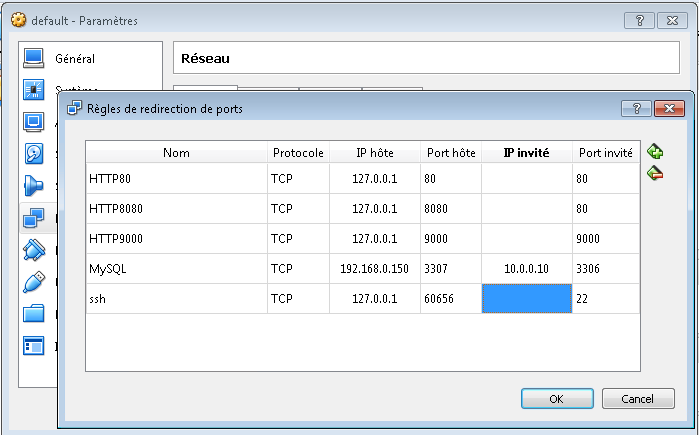
Task: Click the Serial Ports icon in sidebar
Action: [x=34, y=249]
